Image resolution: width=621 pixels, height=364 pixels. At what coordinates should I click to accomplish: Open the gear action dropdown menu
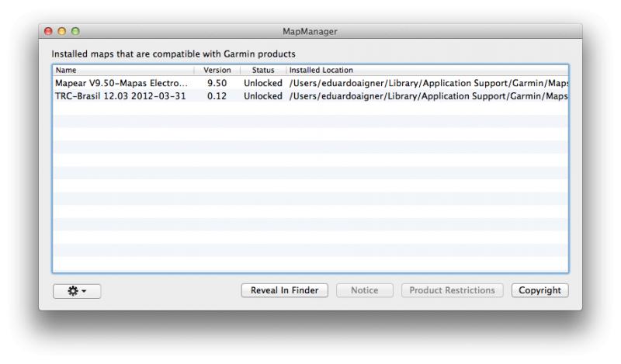(x=77, y=291)
